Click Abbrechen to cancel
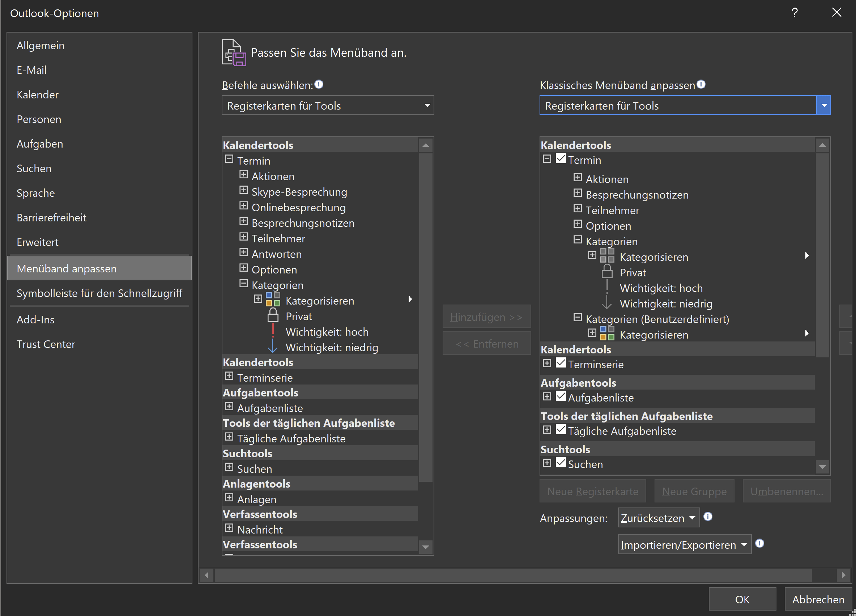This screenshot has height=616, width=856. (x=818, y=599)
